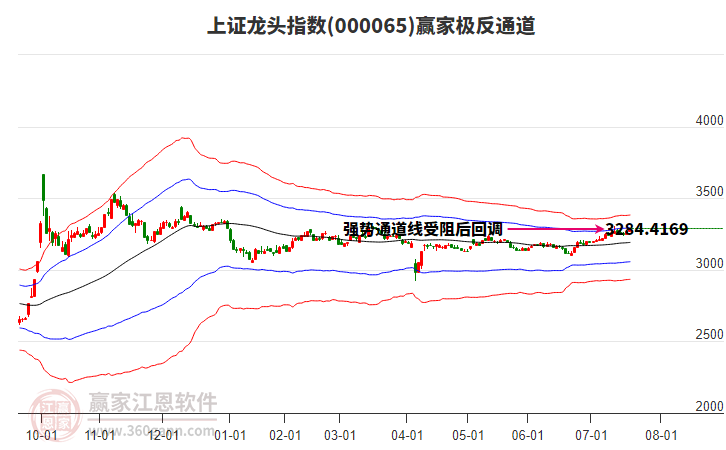Click the 3500 y-axis label
Screen dimensions: 726x450
pyautogui.click(x=709, y=192)
